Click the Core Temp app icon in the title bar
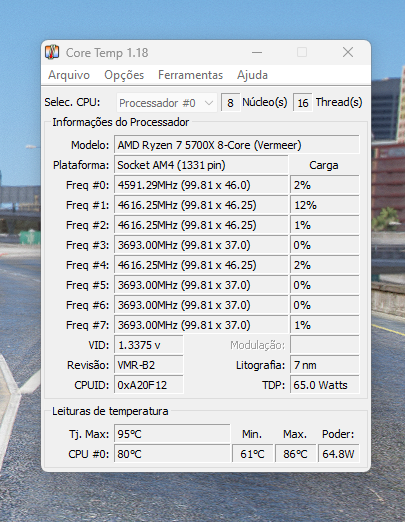 pos(52,52)
